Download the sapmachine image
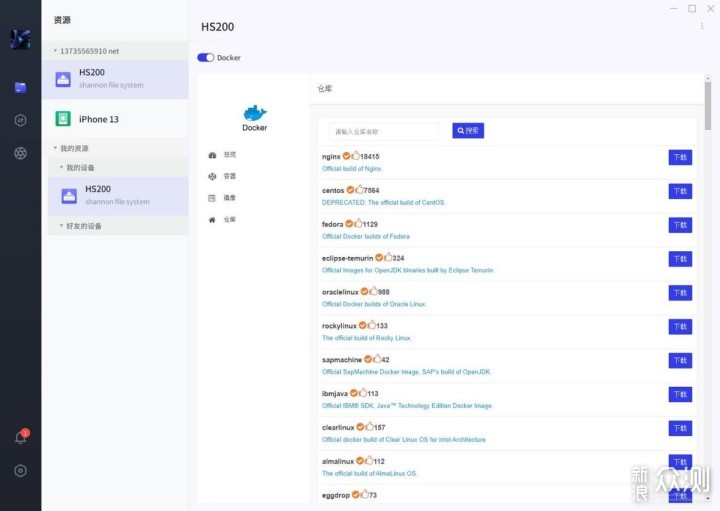Screen dimensions: 720x511 (x=680, y=360)
